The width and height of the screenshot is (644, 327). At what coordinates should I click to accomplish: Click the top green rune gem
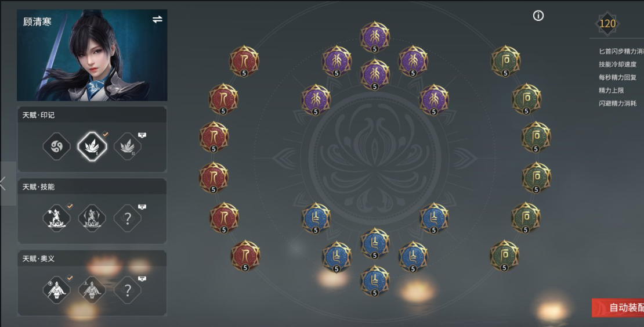pos(505,61)
